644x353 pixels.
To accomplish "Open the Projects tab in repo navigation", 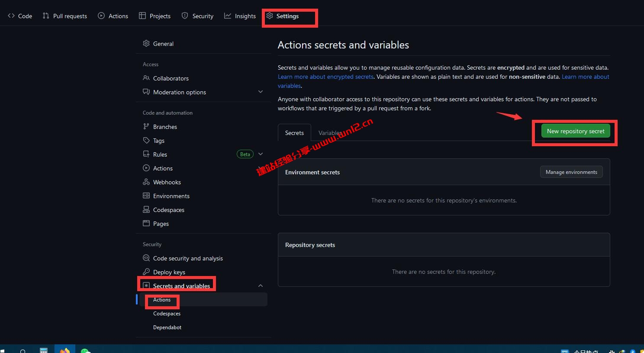I will [155, 16].
